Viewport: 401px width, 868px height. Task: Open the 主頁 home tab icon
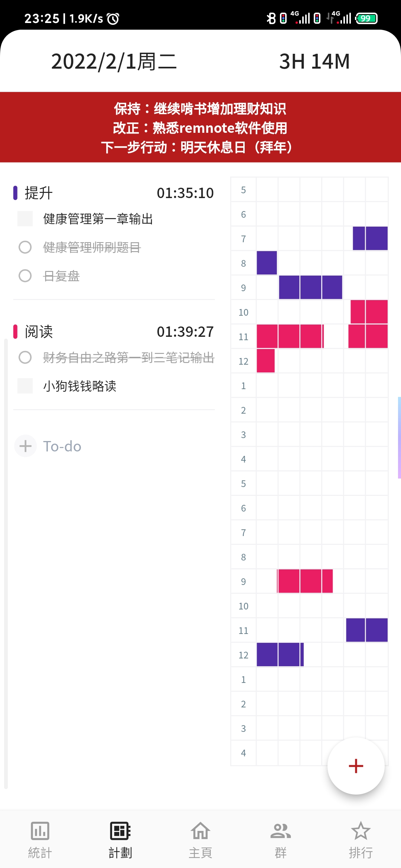tap(200, 831)
